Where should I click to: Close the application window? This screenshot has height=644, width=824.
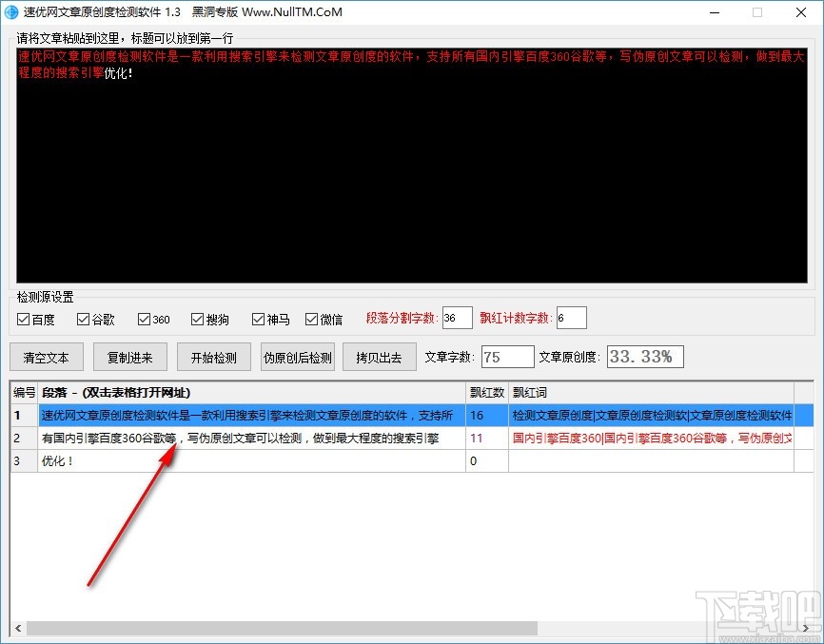click(801, 12)
